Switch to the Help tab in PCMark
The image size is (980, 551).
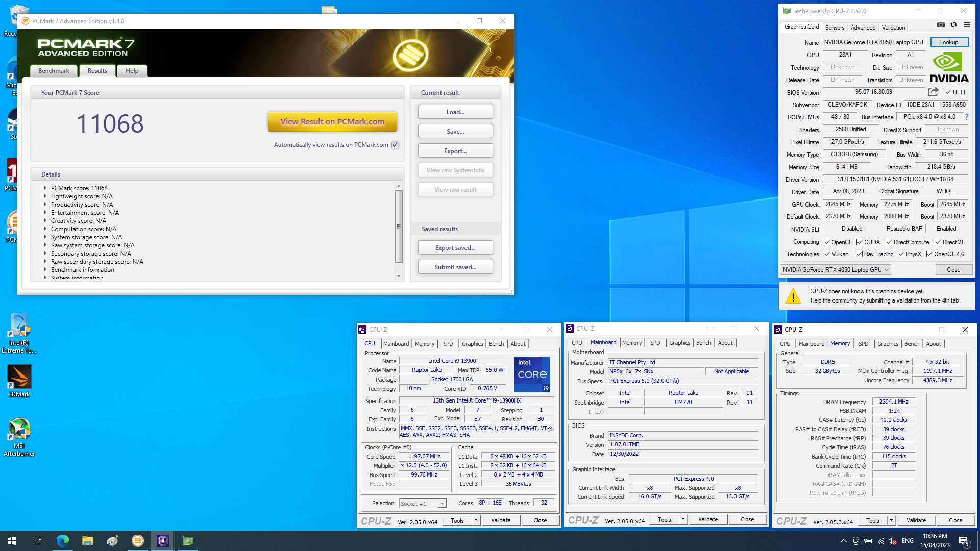click(x=132, y=71)
